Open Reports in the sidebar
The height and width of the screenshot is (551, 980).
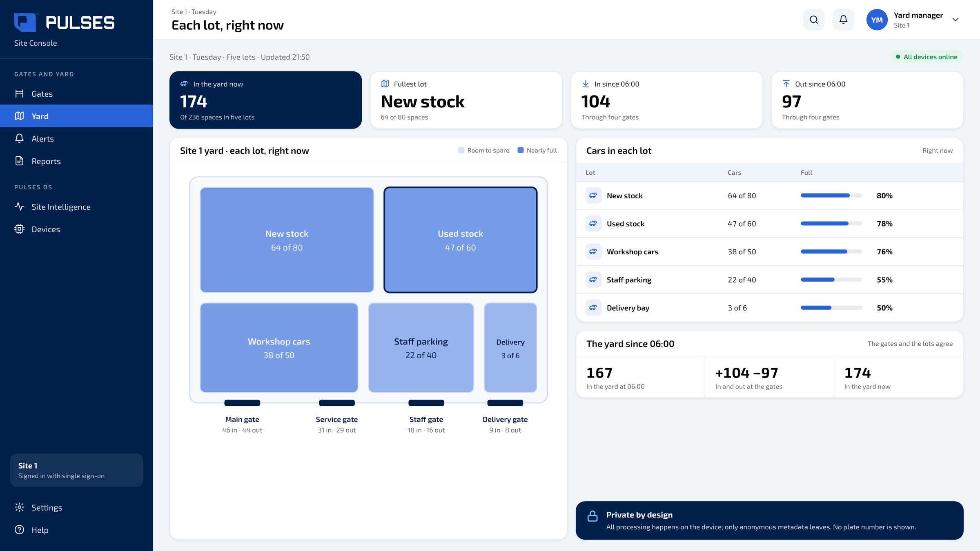tap(76, 161)
